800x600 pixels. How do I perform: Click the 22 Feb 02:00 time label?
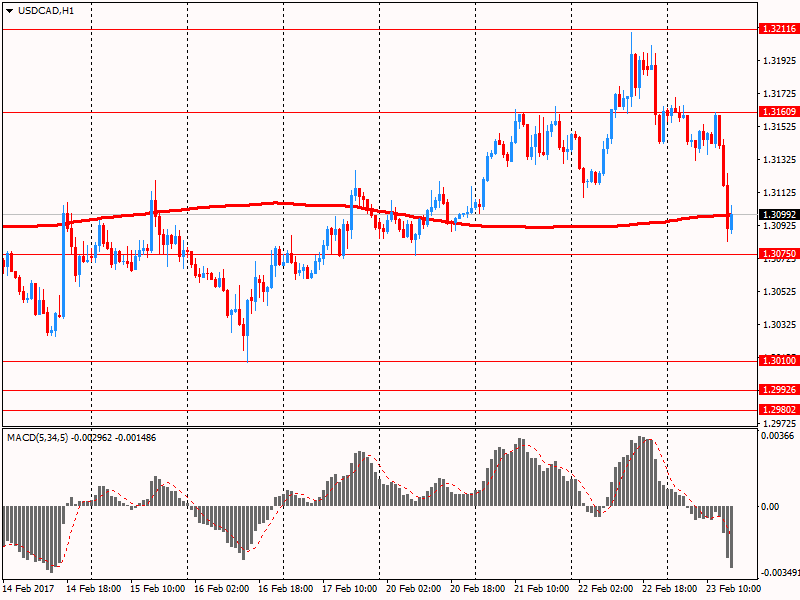tap(606, 589)
